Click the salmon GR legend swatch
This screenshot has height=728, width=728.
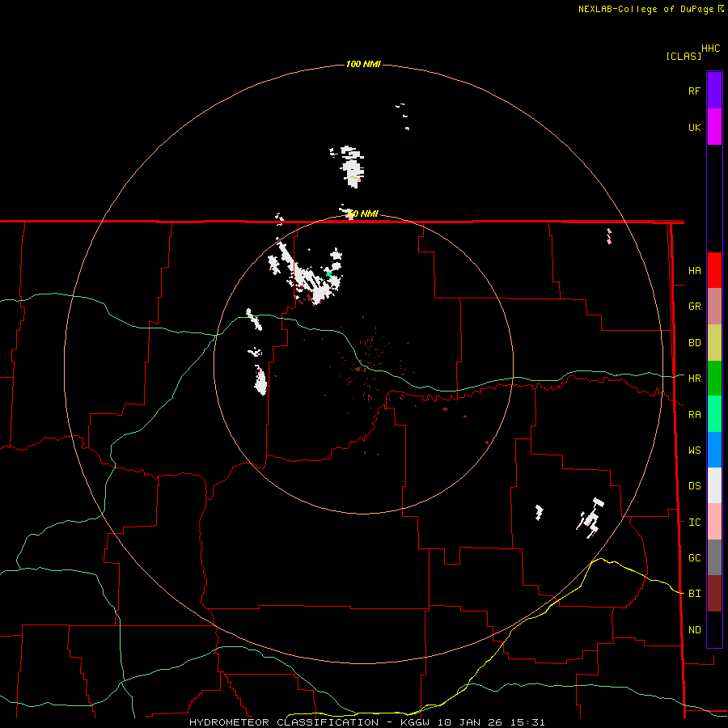[714, 307]
